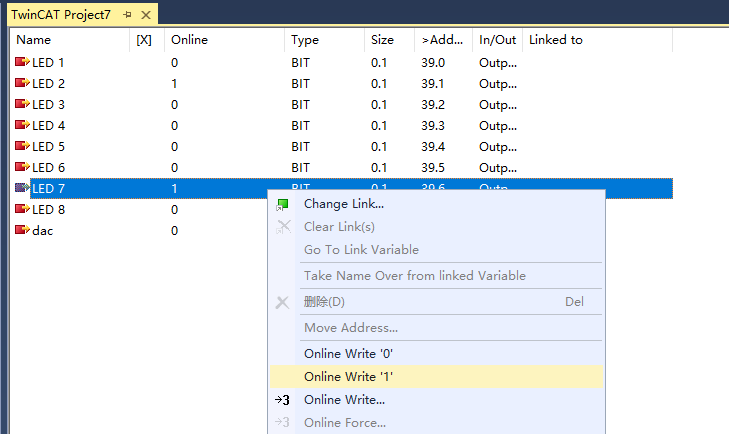This screenshot has width=729, height=434.
Task: Select the LED 8 row name
Action: click(48, 209)
